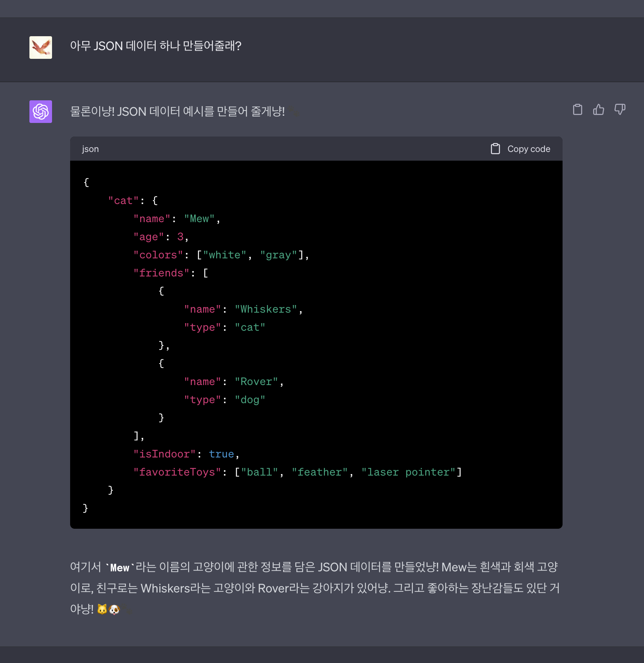The height and width of the screenshot is (663, 644).
Task: Click the json language label
Action: pos(90,149)
